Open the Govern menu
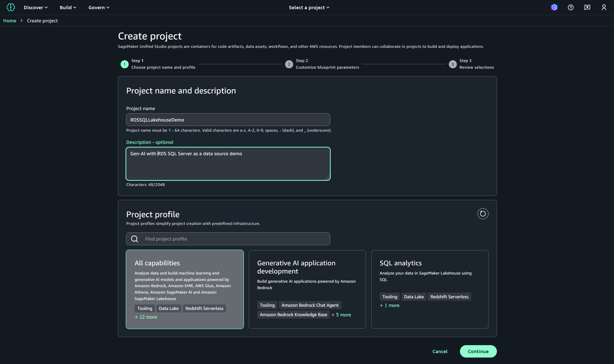This screenshot has height=364, width=614. (x=99, y=7)
